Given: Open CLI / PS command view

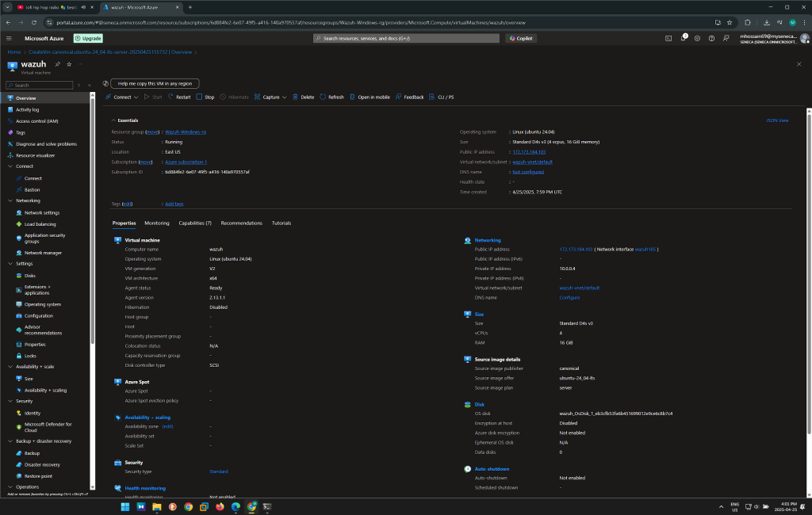Looking at the screenshot, I should (441, 97).
